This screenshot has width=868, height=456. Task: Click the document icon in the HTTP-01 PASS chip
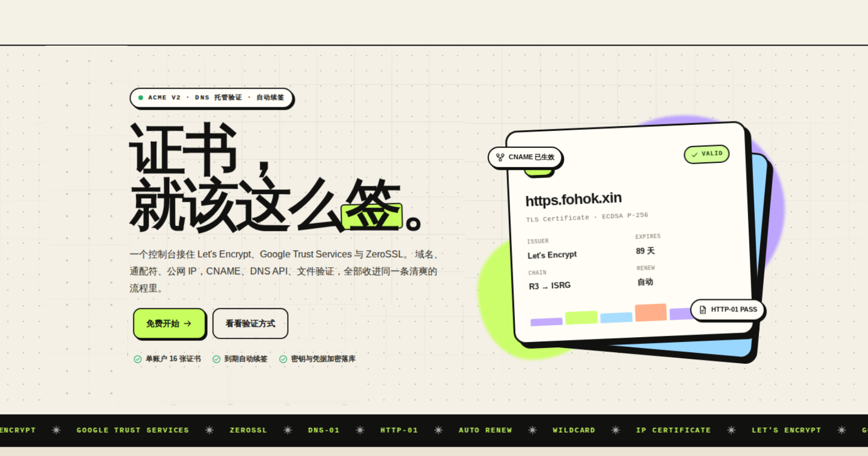coord(703,309)
